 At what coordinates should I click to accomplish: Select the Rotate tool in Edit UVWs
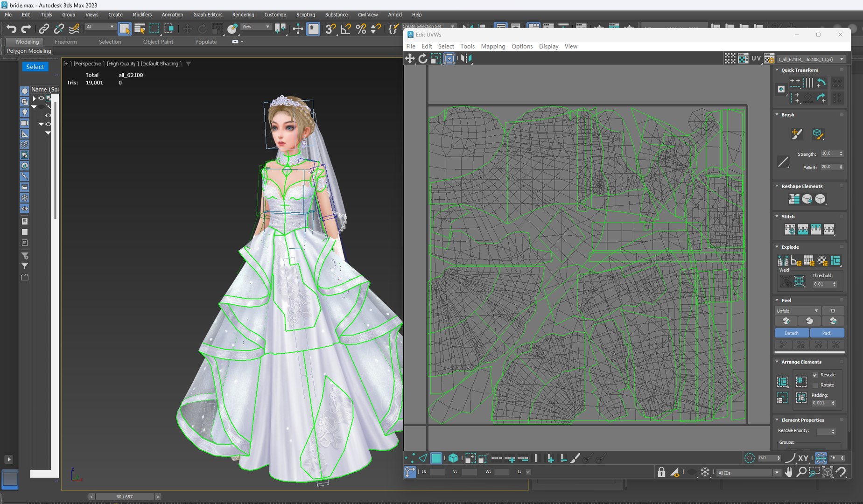(423, 58)
